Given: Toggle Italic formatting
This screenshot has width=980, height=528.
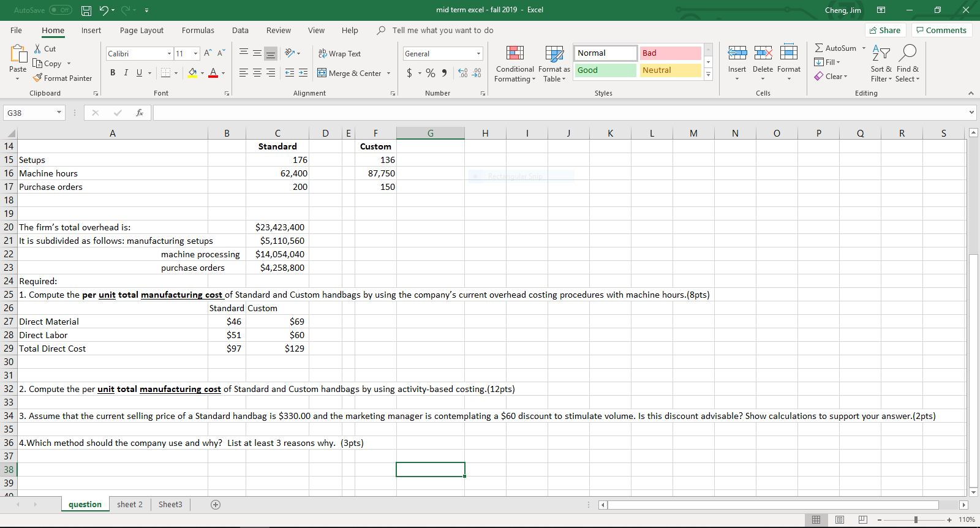Looking at the screenshot, I should coord(126,74).
